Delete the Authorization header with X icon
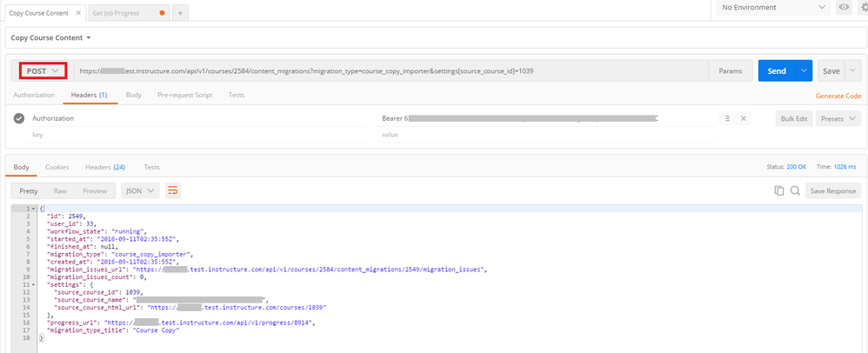The image size is (868, 353). click(x=743, y=118)
